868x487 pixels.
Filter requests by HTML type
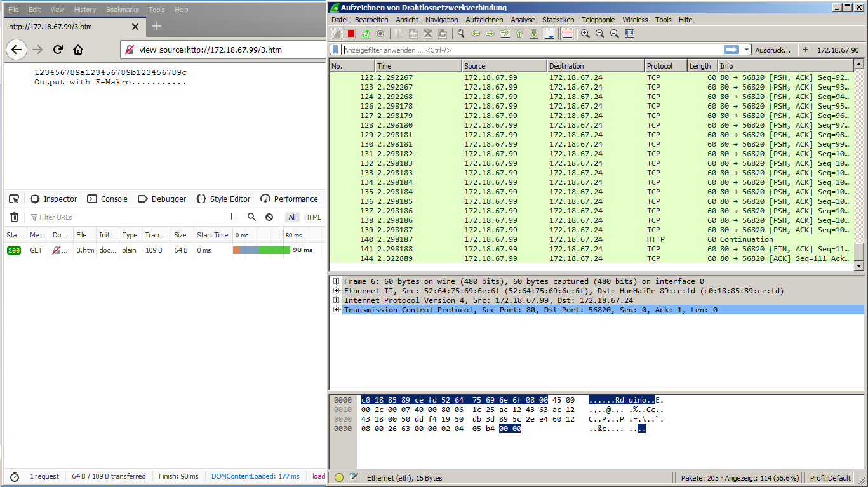(x=312, y=217)
